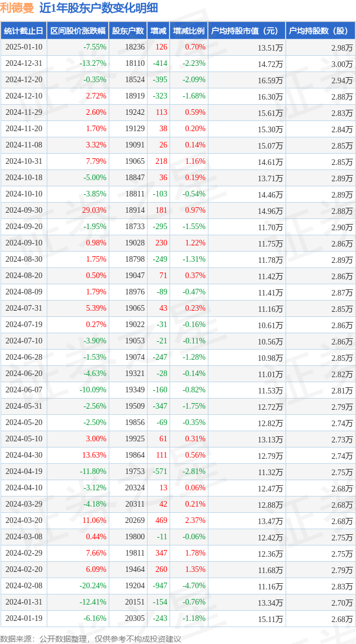
Task: Select the -947 change value
Action: click(x=159, y=585)
